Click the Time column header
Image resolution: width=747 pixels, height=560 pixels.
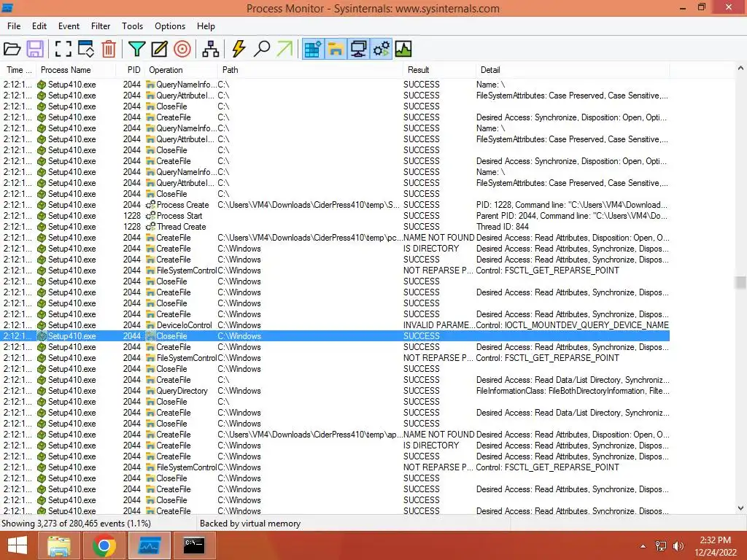(18, 70)
